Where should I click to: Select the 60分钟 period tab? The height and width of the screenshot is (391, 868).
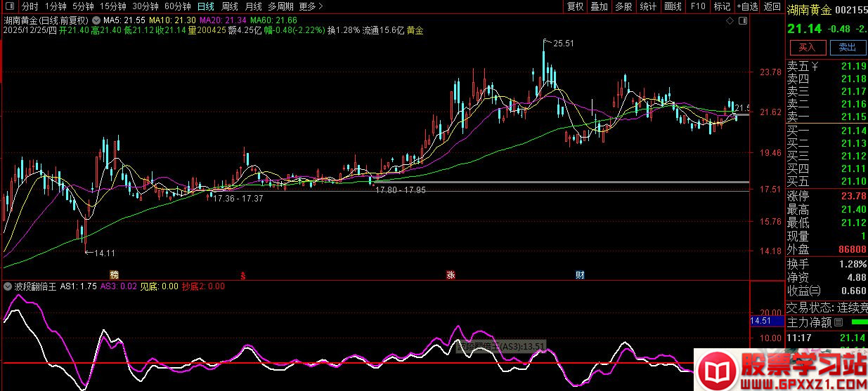(x=178, y=7)
